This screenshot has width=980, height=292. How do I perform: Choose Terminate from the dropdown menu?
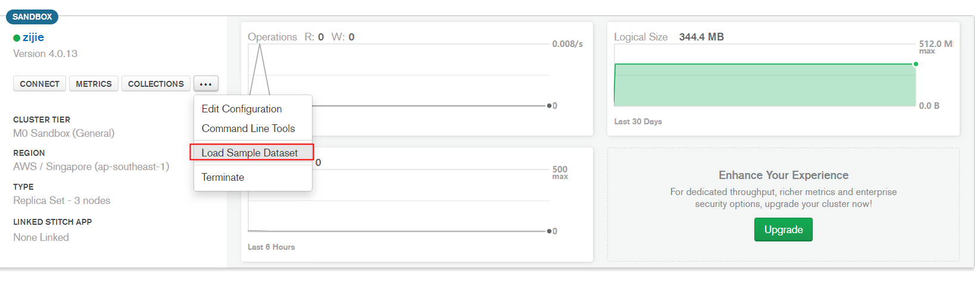point(223,177)
